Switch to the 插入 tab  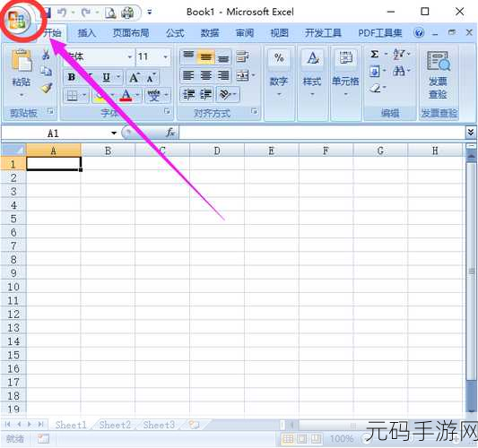click(x=87, y=33)
